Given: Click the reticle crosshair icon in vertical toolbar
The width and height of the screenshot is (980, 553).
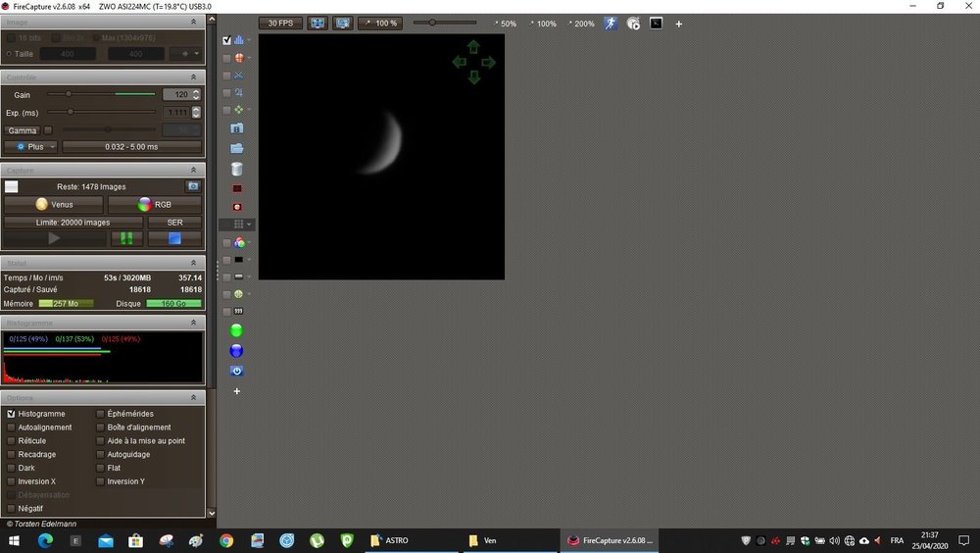Looking at the screenshot, I should click(x=239, y=58).
